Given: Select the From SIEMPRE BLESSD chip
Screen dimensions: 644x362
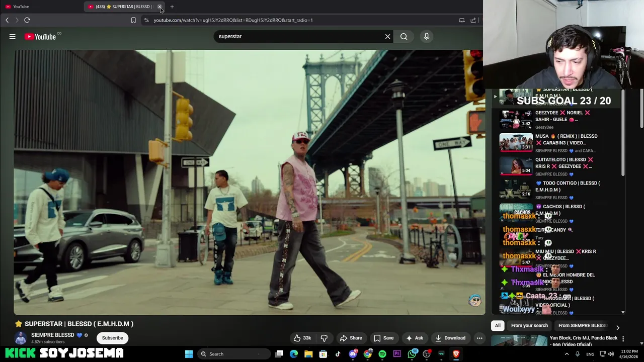Looking at the screenshot, I should coord(583,325).
